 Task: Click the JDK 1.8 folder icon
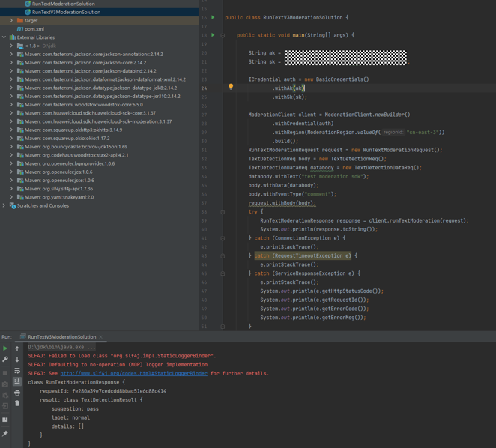click(x=20, y=46)
